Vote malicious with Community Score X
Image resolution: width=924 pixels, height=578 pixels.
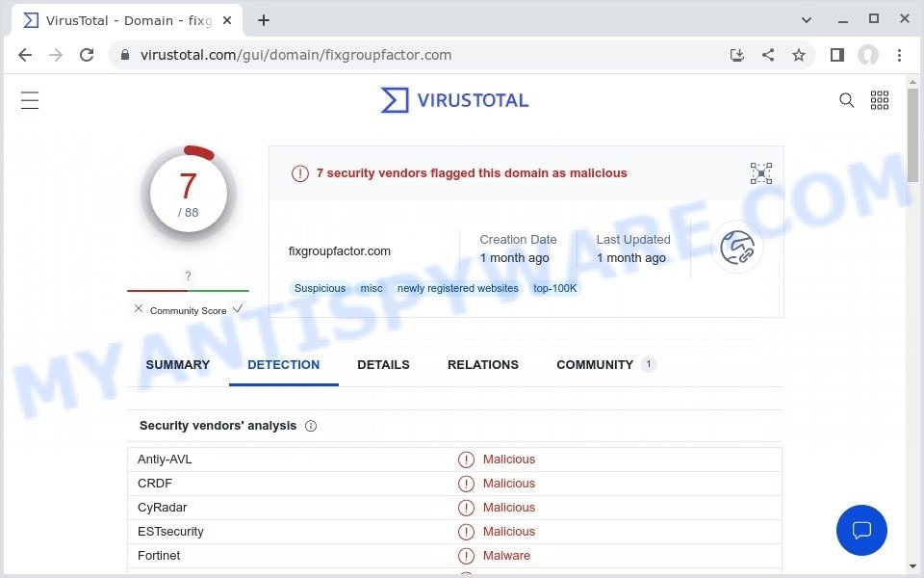pyautogui.click(x=139, y=308)
